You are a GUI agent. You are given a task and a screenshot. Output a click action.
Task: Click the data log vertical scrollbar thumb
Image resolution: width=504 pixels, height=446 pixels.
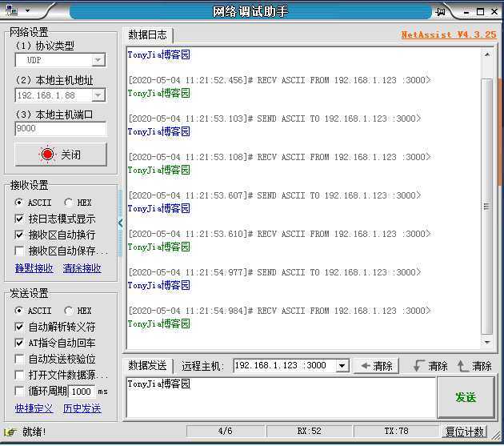click(487, 207)
